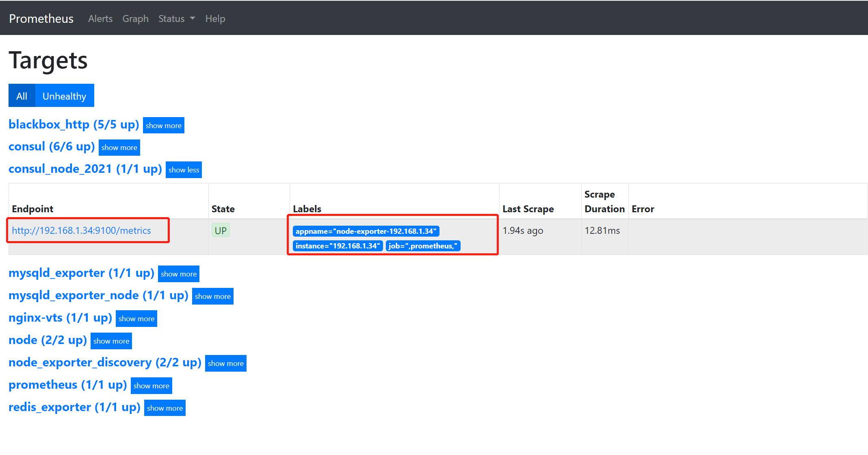Filter to Unhealthy targets only

65,96
